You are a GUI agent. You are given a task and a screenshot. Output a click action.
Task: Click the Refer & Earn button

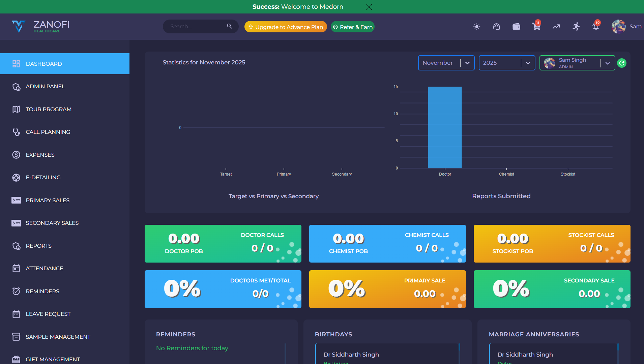353,27
